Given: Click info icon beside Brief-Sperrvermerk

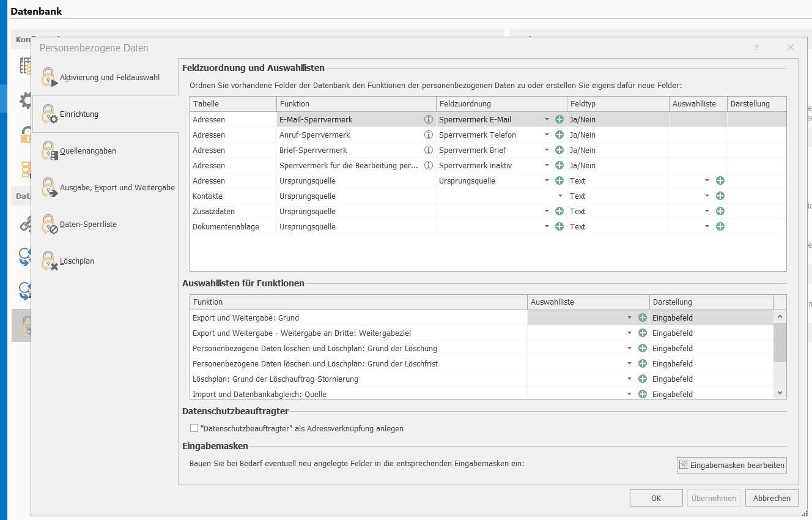Looking at the screenshot, I should click(x=429, y=150).
